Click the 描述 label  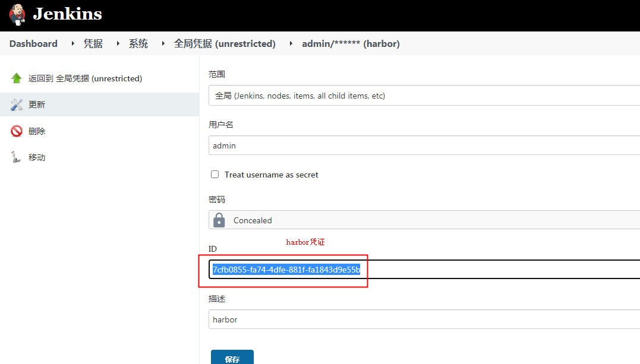(x=217, y=299)
